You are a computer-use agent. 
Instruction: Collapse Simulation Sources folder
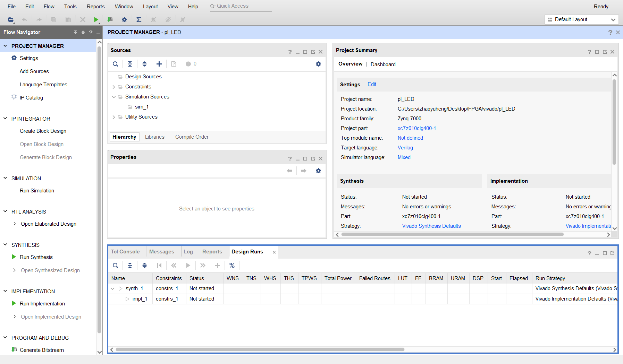tap(113, 97)
